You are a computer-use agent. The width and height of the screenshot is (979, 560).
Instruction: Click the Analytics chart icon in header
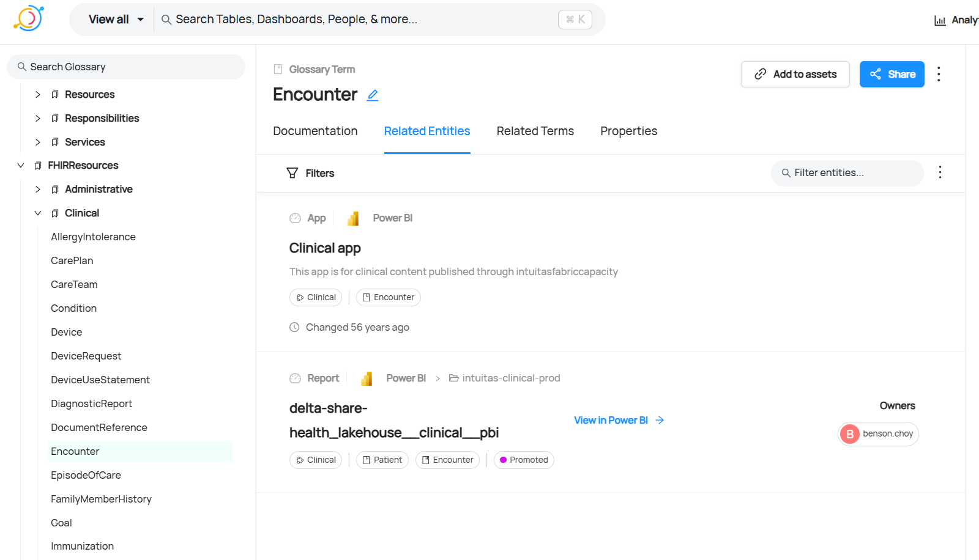point(940,20)
